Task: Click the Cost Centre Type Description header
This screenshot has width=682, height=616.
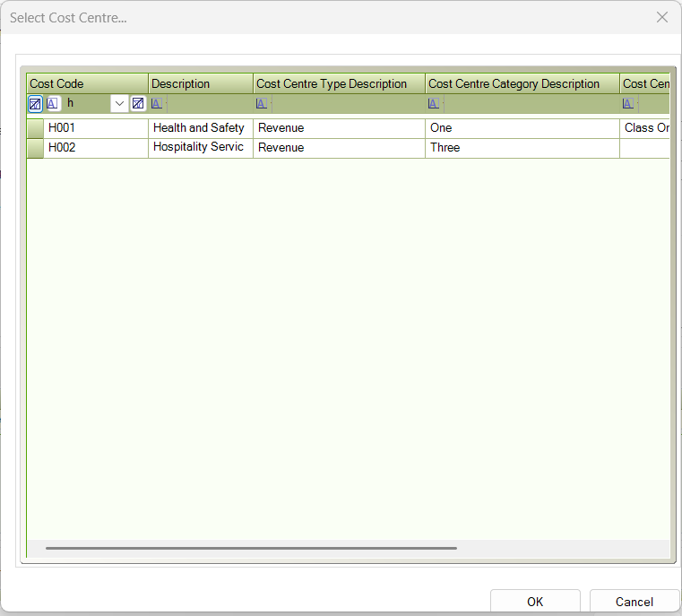Action: pyautogui.click(x=339, y=83)
